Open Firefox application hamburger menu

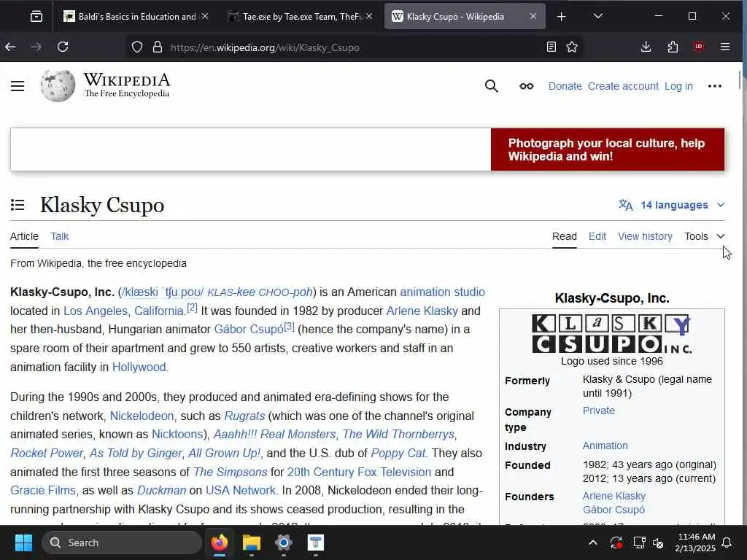pyautogui.click(x=725, y=47)
